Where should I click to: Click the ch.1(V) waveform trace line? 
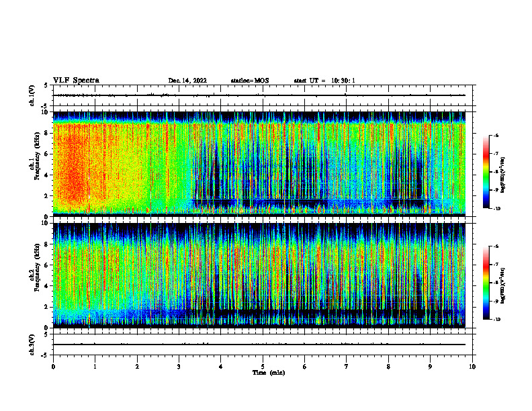[259, 95]
